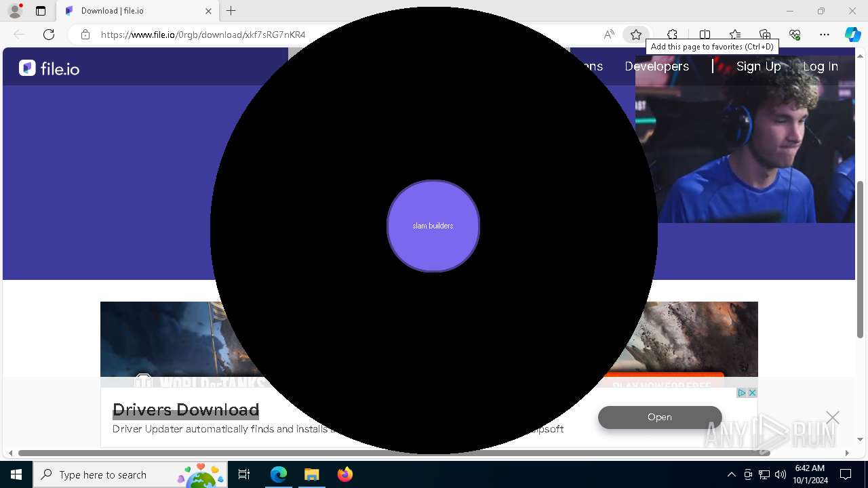Select the Download | file.io tab

pyautogui.click(x=138, y=11)
